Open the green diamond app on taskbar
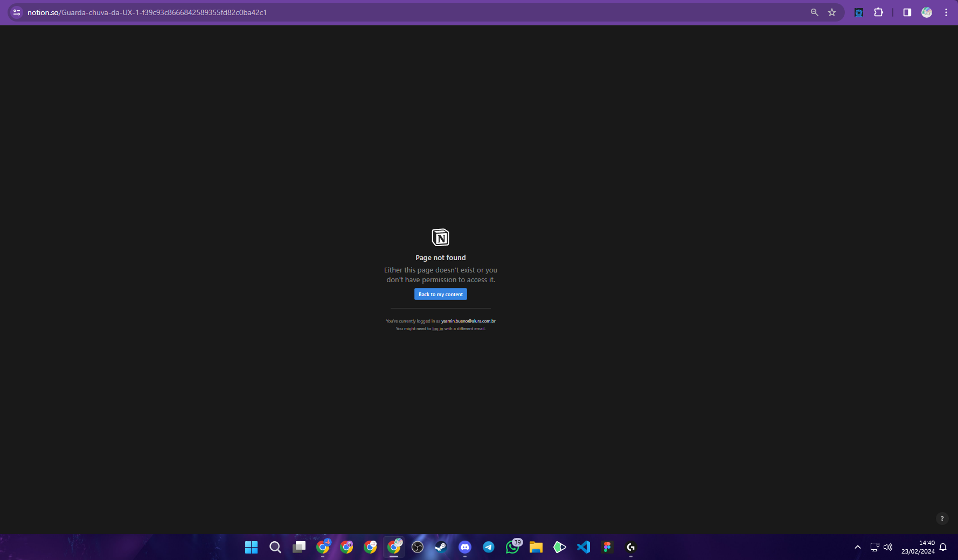958x560 pixels. pos(560,547)
